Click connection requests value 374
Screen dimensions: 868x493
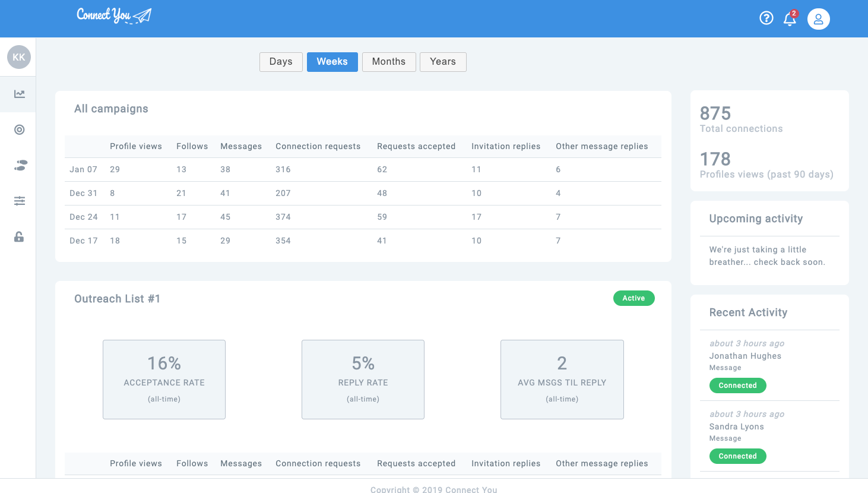283,217
